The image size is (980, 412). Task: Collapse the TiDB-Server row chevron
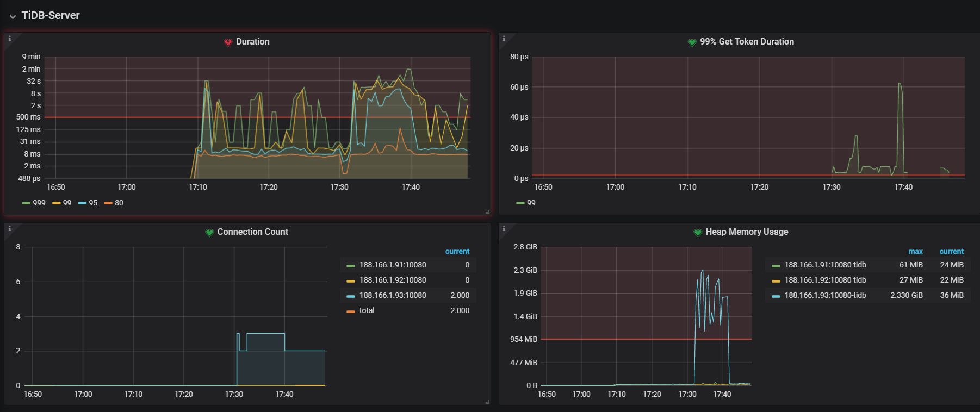[13, 16]
